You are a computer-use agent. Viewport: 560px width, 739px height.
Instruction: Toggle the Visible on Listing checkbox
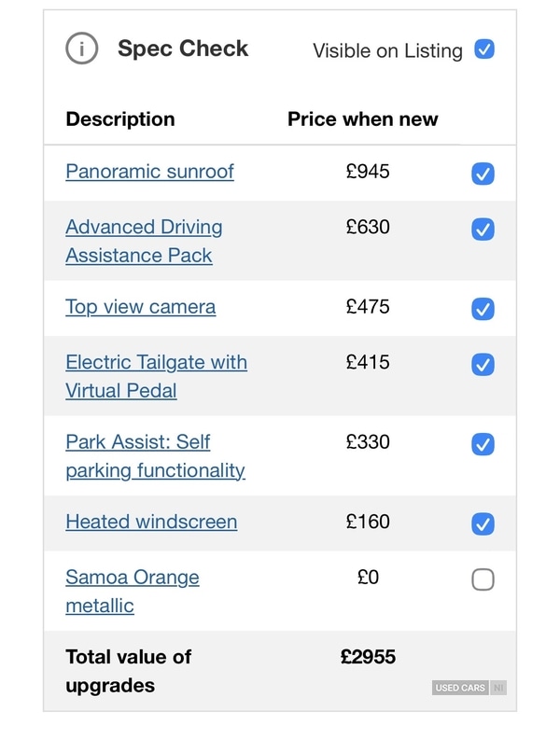pos(483,49)
